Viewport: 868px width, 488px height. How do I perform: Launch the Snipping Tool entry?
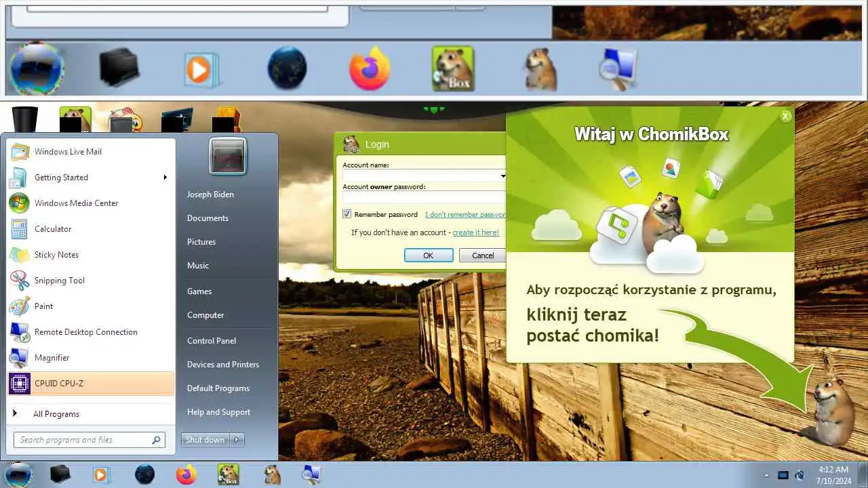pyautogui.click(x=91, y=281)
